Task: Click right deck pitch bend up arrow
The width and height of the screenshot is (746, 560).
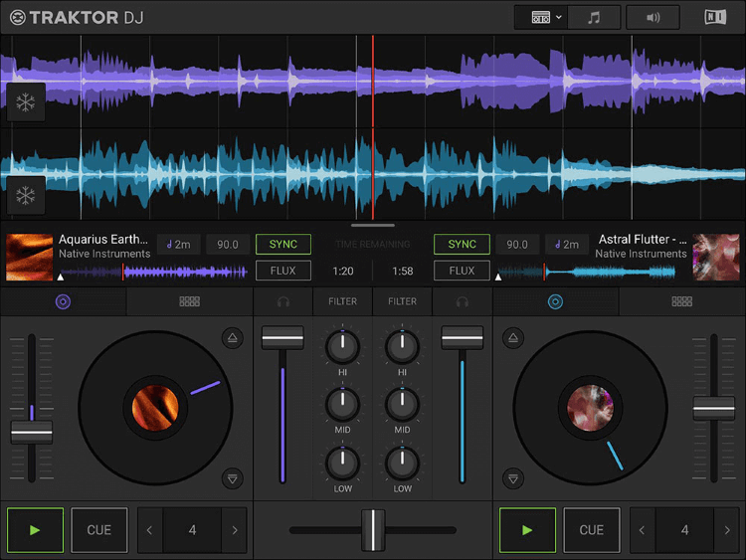Action: point(513,338)
